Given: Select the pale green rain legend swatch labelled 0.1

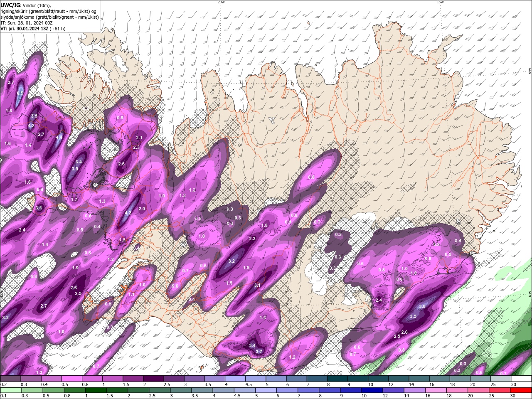Looking at the screenshot, I should [x=10, y=390].
